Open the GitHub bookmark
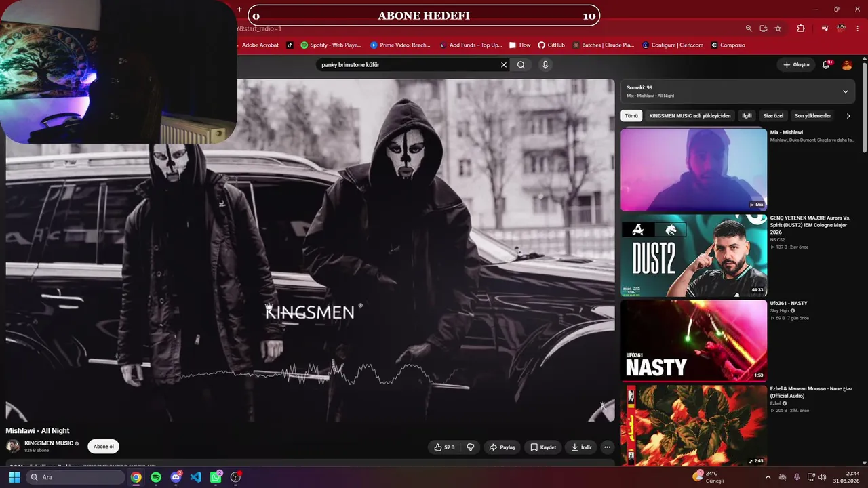Image resolution: width=868 pixels, height=488 pixels. 551,45
